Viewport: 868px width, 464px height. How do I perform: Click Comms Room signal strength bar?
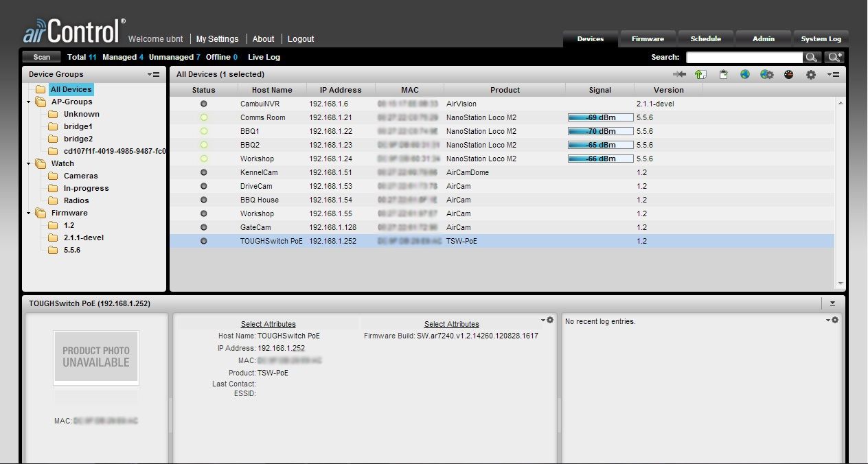click(600, 117)
